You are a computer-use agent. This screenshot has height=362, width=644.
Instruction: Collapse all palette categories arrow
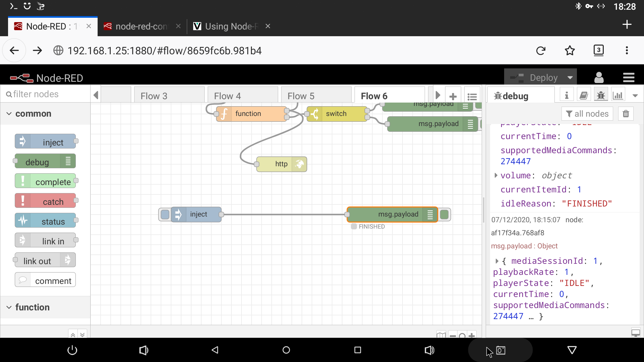coord(73,334)
